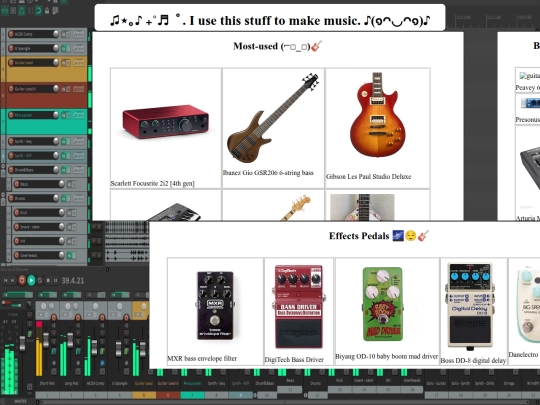Start playback with the green Play button
Image resolution: width=540 pixels, height=405 pixels.
click(31, 280)
